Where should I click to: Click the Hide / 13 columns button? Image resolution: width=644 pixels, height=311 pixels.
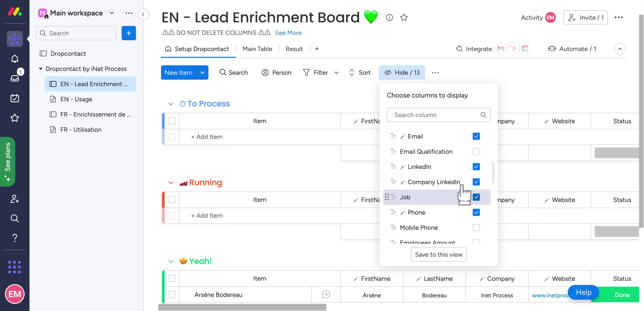click(x=402, y=73)
